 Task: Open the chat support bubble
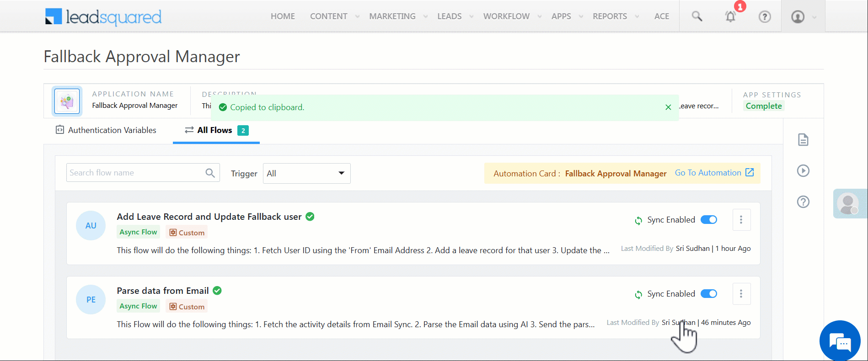[840, 341]
